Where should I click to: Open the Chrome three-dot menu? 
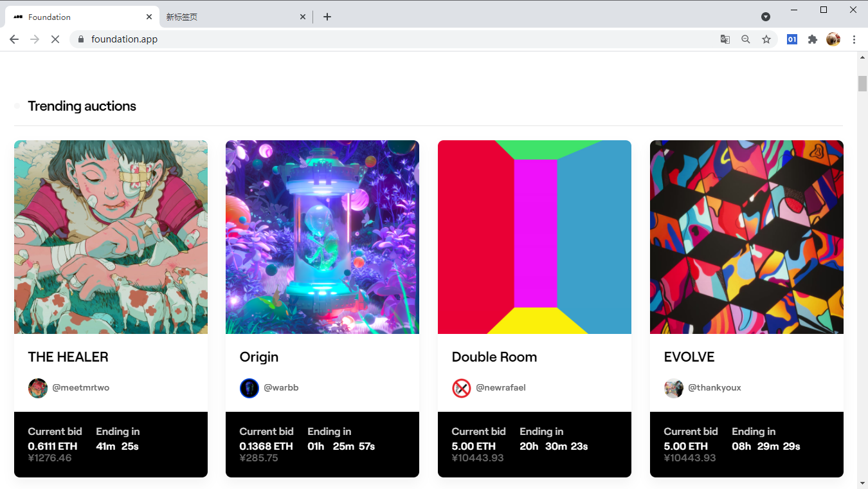click(x=854, y=39)
